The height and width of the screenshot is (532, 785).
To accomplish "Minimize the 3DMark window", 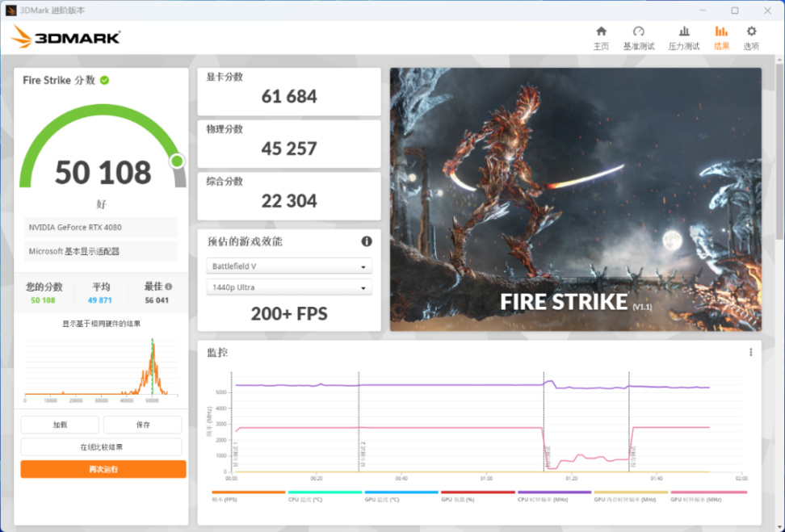I will (703, 10).
